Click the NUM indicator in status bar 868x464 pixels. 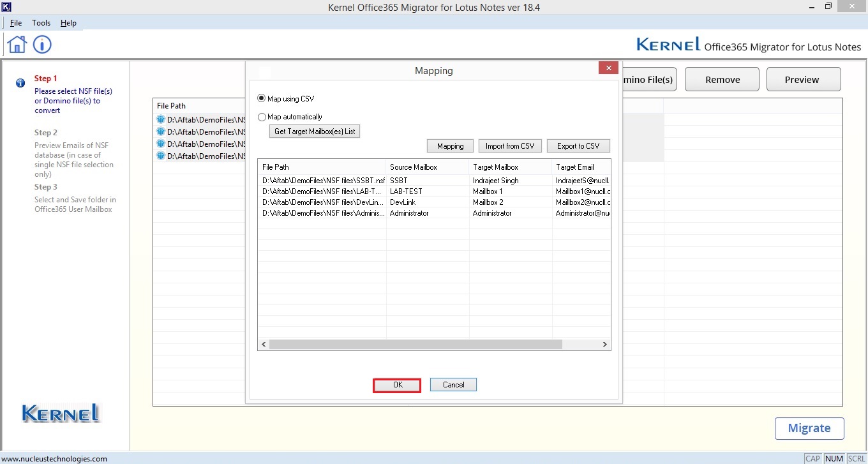pyautogui.click(x=834, y=458)
